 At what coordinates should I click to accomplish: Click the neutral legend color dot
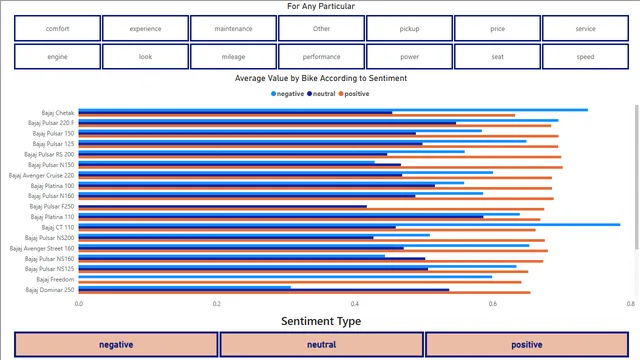(309, 94)
